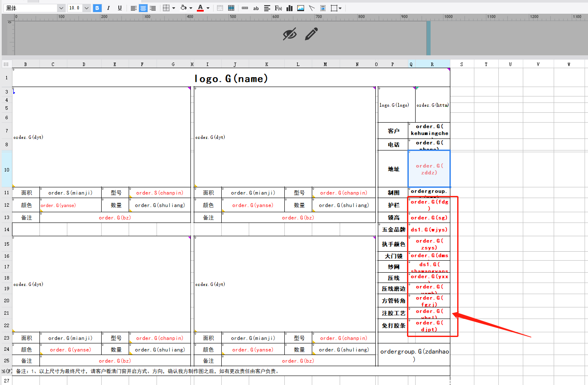588x385 pixels.
Task: Toggle bold formatting button
Action: tap(97, 8)
